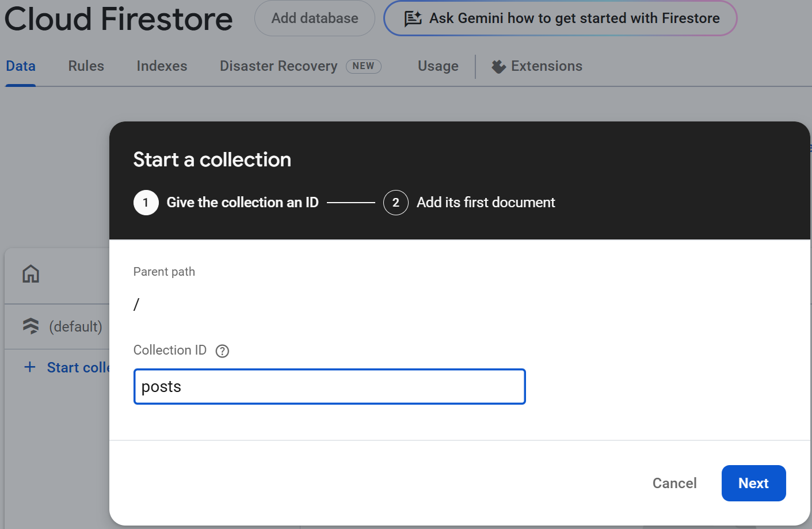The image size is (812, 529).
Task: Click the Start a collection dialog title
Action: click(212, 159)
